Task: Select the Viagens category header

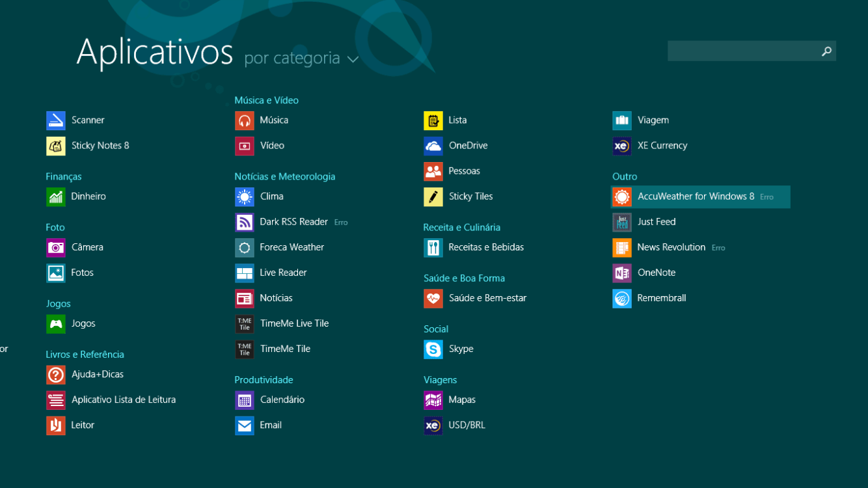Action: coord(441,379)
